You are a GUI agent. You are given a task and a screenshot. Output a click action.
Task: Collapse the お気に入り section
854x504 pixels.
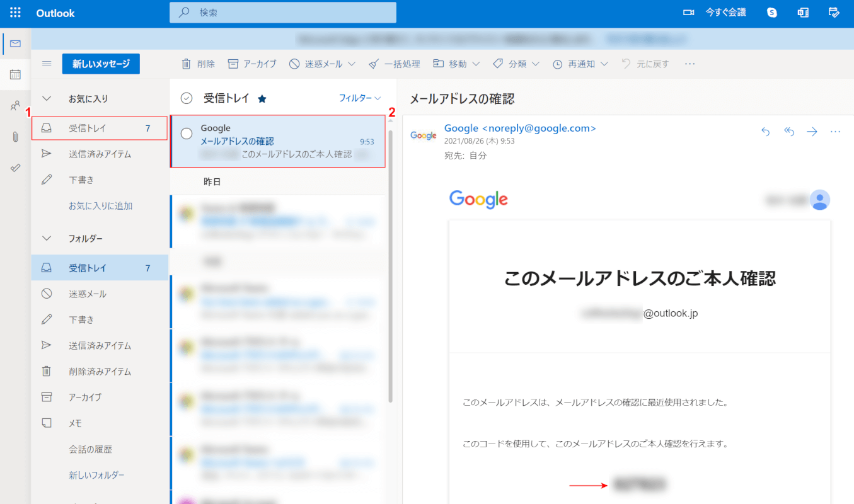click(x=46, y=99)
